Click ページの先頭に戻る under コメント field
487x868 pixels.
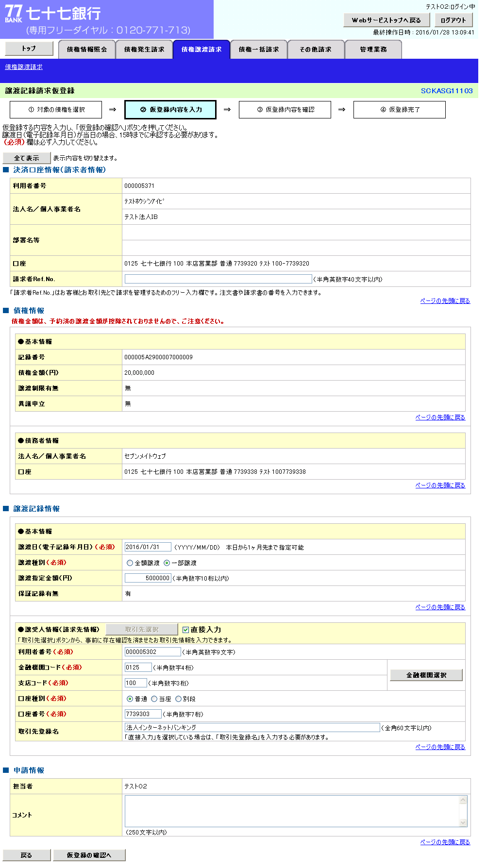[x=445, y=842]
